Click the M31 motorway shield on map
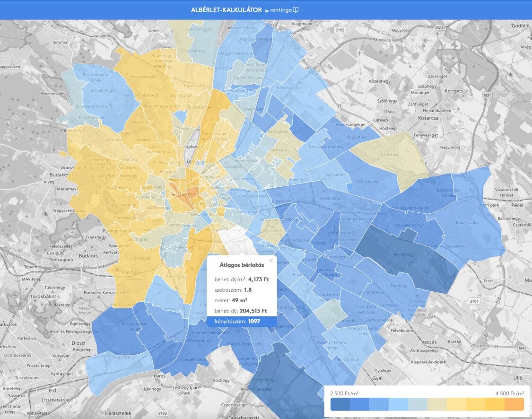The height and width of the screenshot is (419, 532). (x=487, y=95)
